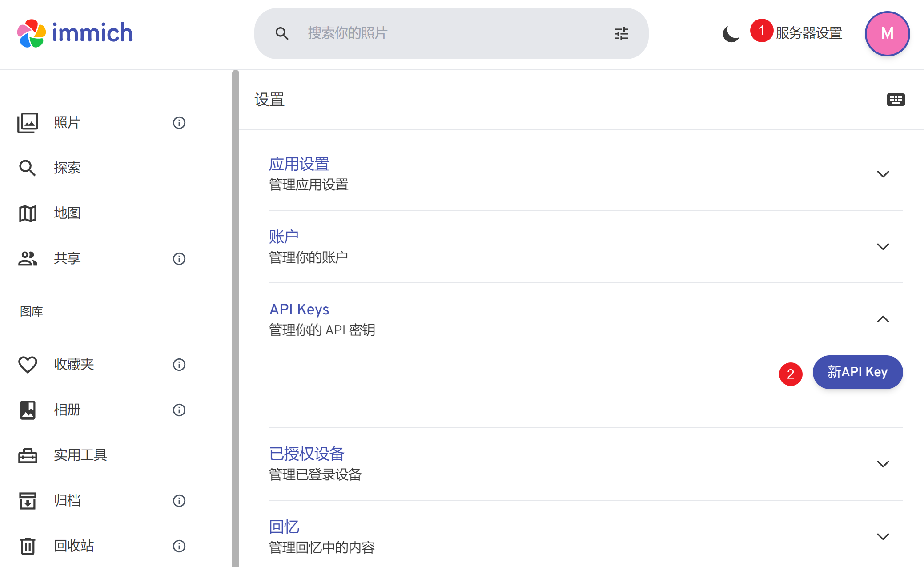Click the 归档 archive icon

click(x=28, y=501)
